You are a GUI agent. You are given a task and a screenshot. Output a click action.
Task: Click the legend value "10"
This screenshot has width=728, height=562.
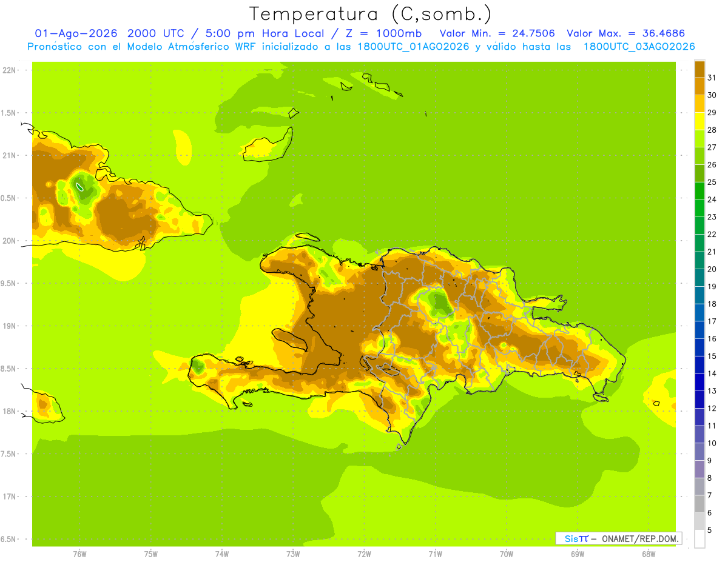pos(712,443)
